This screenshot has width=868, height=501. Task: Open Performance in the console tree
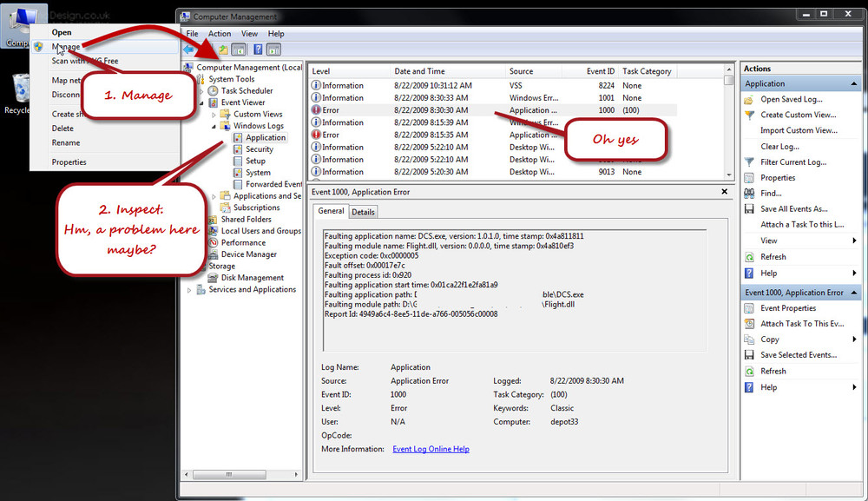click(x=243, y=242)
